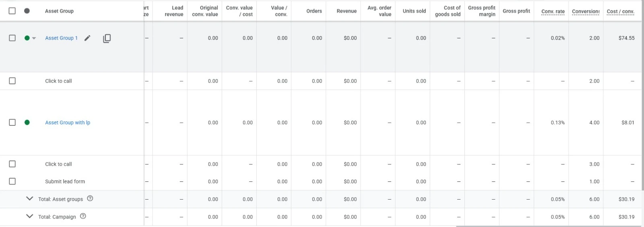Image resolution: width=644 pixels, height=227 pixels.
Task: Sort by Avg. order value column
Action: pyautogui.click(x=379, y=11)
